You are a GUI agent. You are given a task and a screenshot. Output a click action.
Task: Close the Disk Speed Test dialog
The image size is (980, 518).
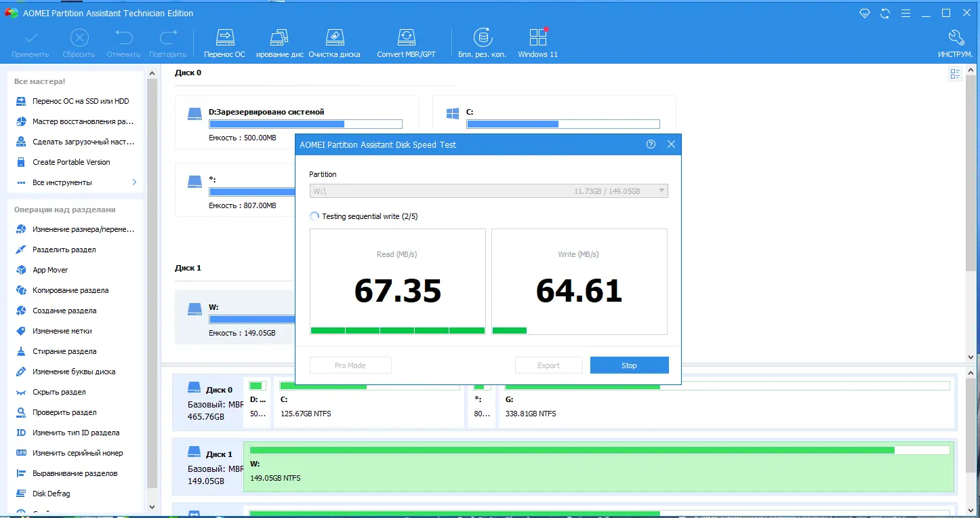671,144
